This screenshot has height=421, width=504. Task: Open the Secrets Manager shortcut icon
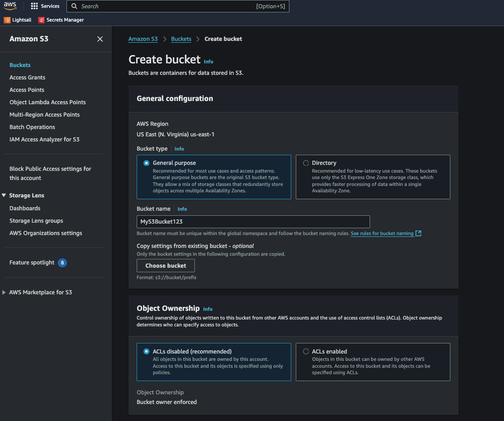tap(41, 20)
